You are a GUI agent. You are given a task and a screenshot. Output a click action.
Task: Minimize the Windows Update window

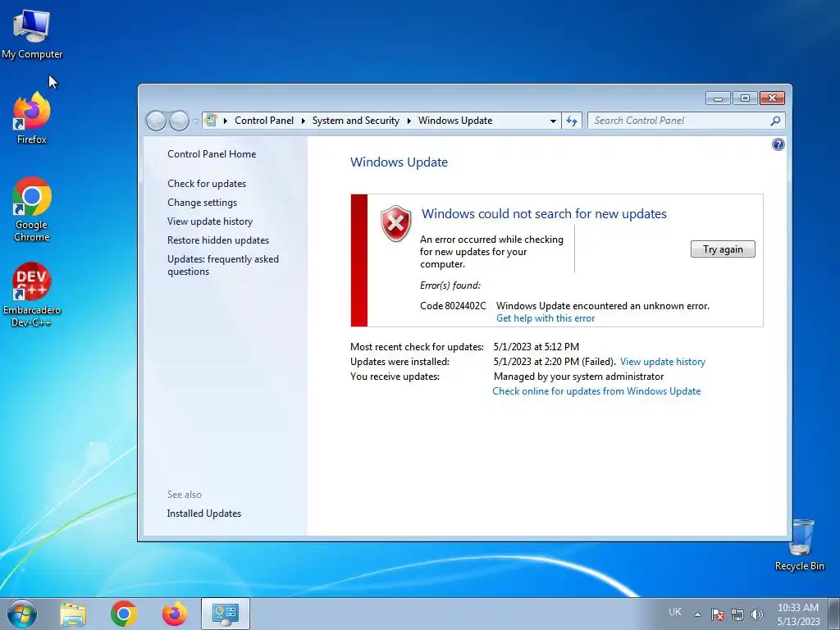coord(718,98)
